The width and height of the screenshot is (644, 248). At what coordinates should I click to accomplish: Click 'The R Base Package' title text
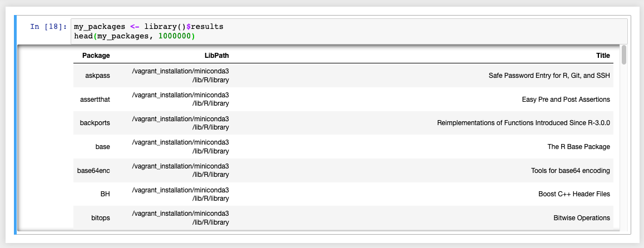(579, 147)
